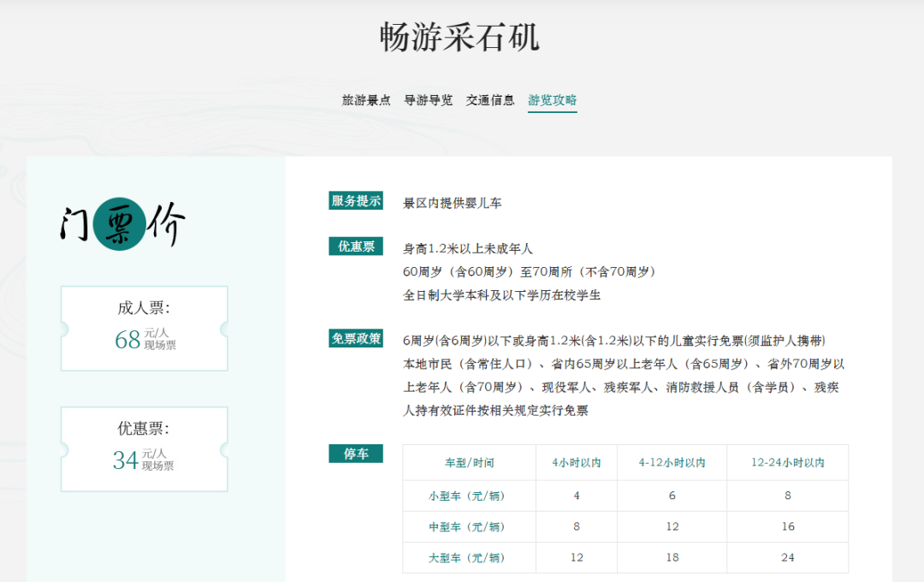Click the cell showing 24 in the parking table
924x582 pixels.
click(x=788, y=557)
